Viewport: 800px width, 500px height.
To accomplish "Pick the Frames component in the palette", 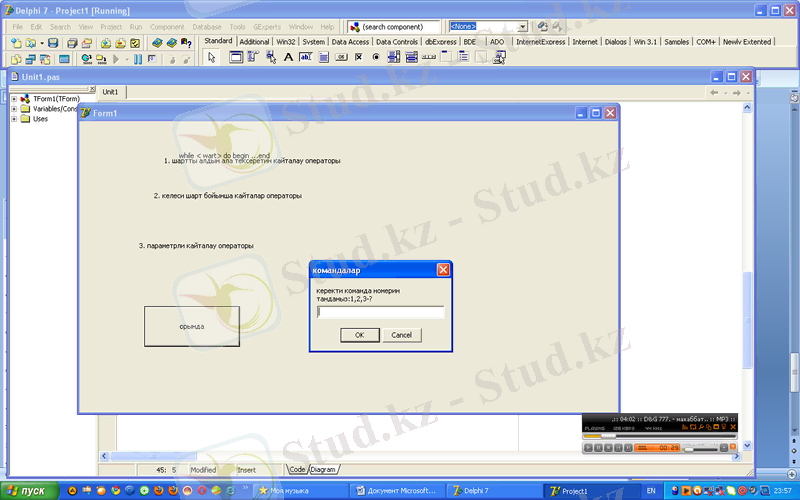I will [x=236, y=57].
